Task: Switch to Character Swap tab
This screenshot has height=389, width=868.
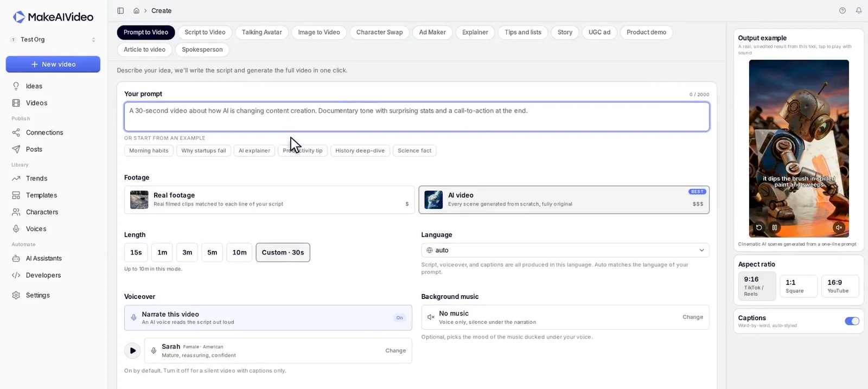Action: pyautogui.click(x=379, y=33)
